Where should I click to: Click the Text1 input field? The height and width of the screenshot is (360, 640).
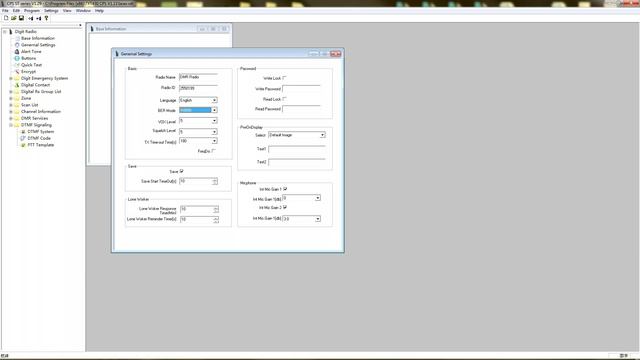tap(297, 149)
